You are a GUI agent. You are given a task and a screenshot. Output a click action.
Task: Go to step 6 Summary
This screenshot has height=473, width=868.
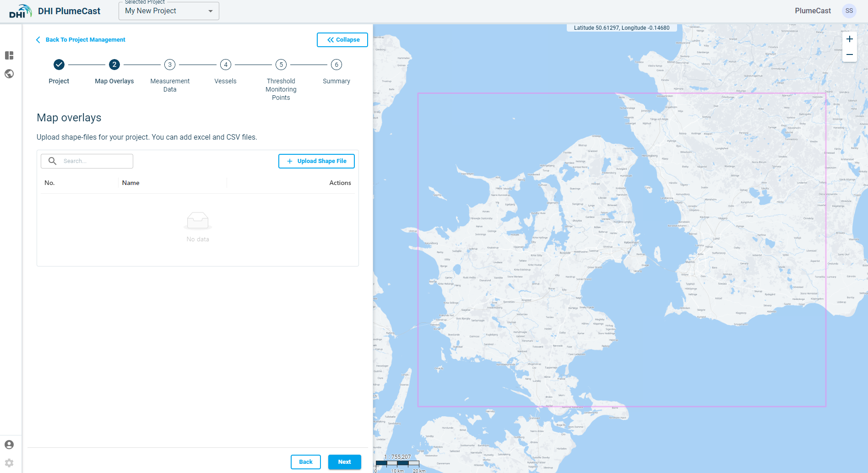[x=336, y=65]
